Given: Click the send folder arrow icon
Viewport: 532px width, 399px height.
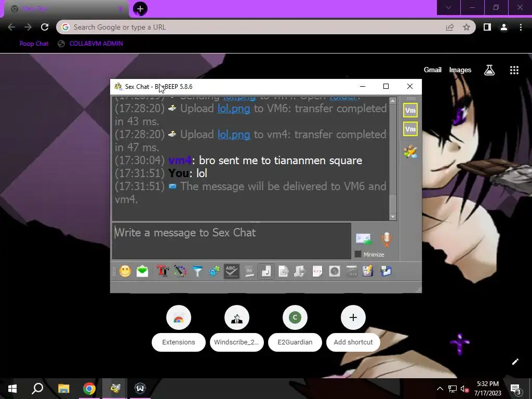Looking at the screenshot, I should 300,271.
